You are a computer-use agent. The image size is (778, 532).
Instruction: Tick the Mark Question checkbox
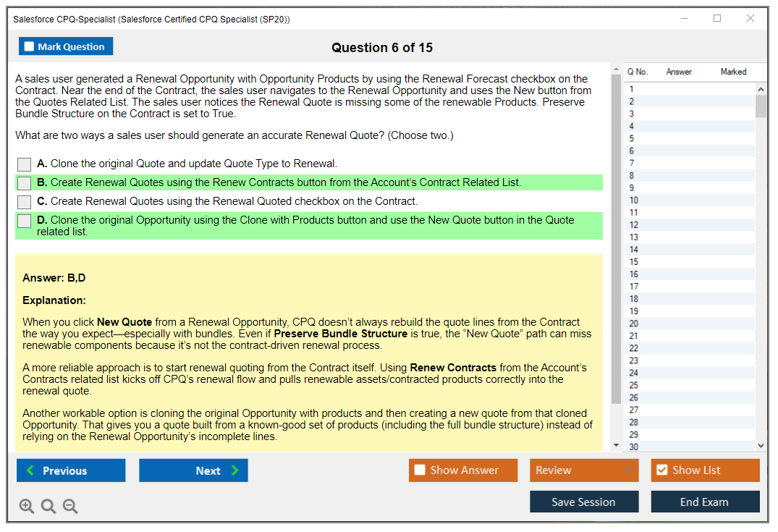30,46
